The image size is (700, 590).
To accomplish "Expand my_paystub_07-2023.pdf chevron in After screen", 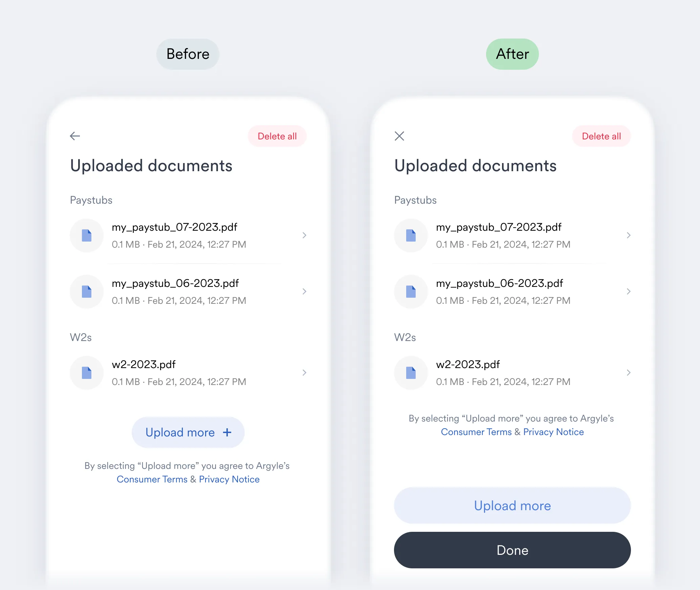I will point(629,235).
